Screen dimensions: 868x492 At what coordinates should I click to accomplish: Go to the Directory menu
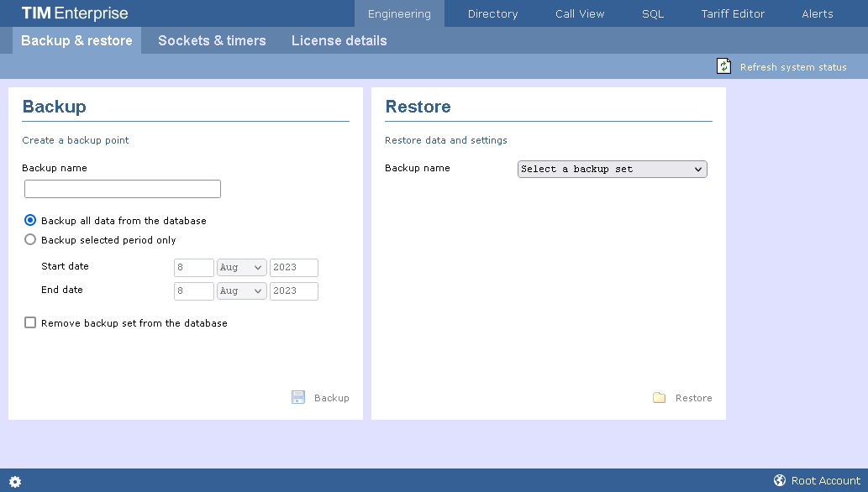492,13
